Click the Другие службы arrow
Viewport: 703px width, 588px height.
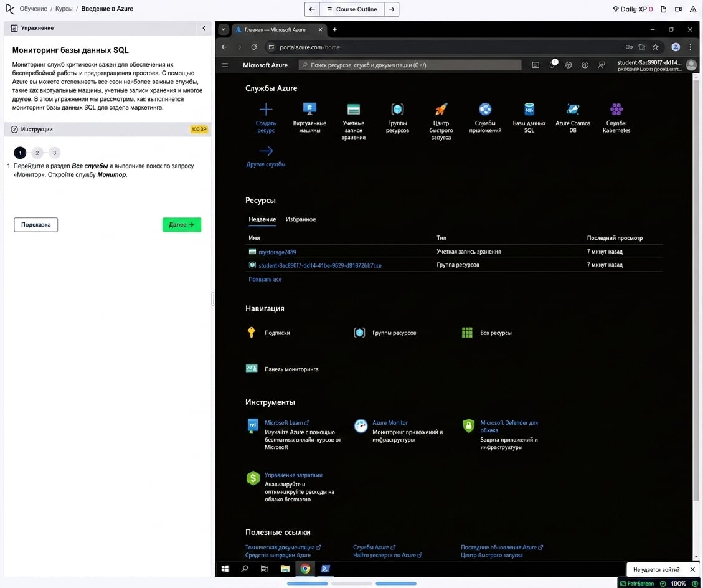point(265,151)
